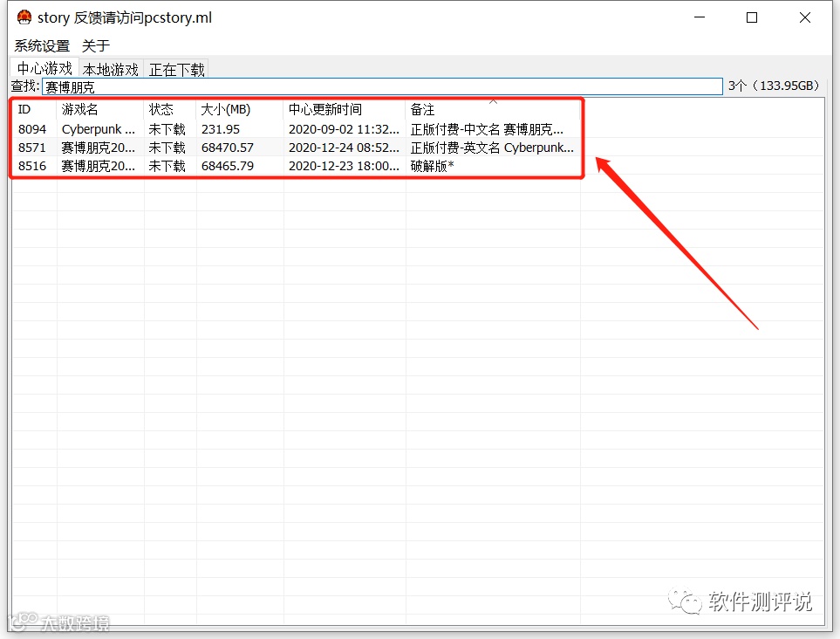Sort by the 游戏名 column header
Viewport: 840px width, 639px height.
pyautogui.click(x=100, y=109)
